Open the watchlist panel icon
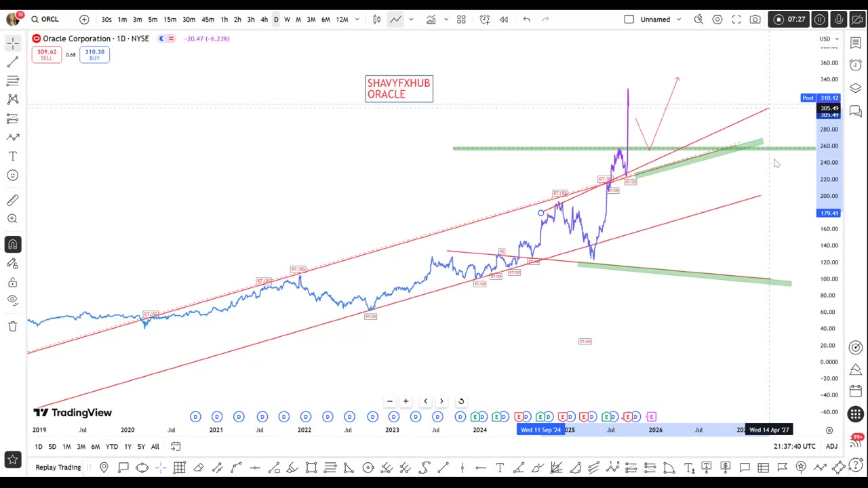The width and height of the screenshot is (868, 488). point(856,43)
